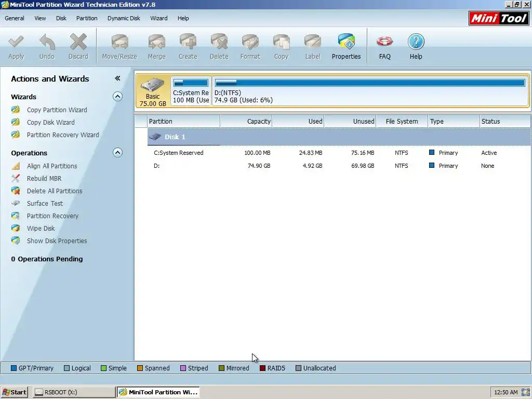Image resolution: width=532 pixels, height=399 pixels.
Task: Select the C:System Reserved disk map block
Action: (191, 91)
